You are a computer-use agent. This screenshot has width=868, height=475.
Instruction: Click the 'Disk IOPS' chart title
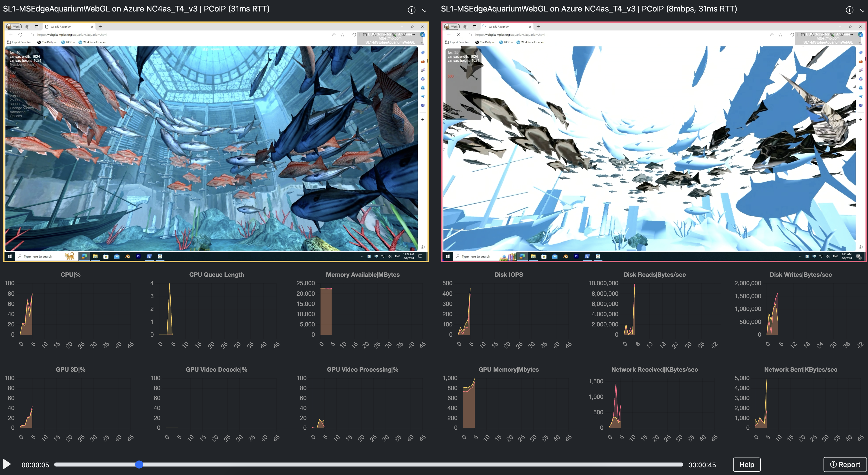click(508, 274)
